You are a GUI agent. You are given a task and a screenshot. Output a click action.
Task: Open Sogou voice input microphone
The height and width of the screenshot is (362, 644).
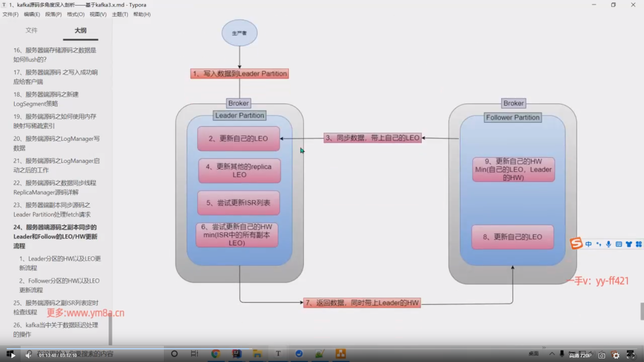608,244
